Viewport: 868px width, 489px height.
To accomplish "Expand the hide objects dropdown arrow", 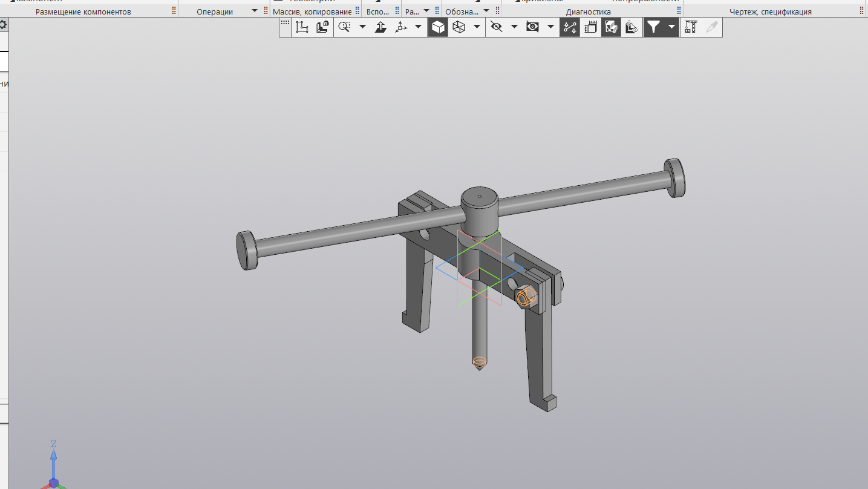I will 514,27.
